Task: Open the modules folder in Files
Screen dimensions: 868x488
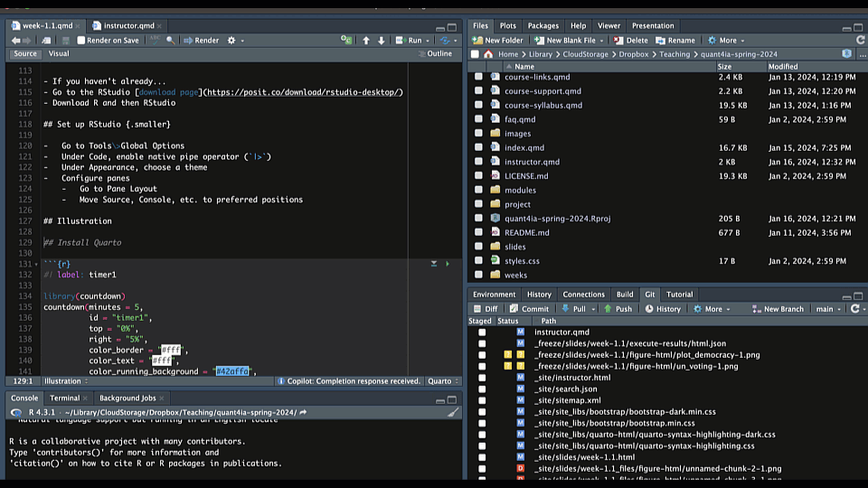Action: click(520, 191)
